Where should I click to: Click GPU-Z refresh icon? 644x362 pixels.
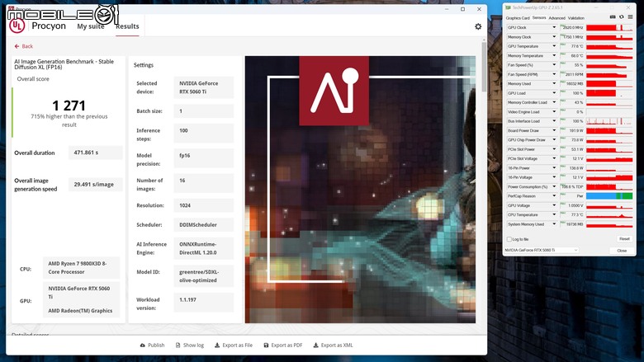click(x=622, y=16)
